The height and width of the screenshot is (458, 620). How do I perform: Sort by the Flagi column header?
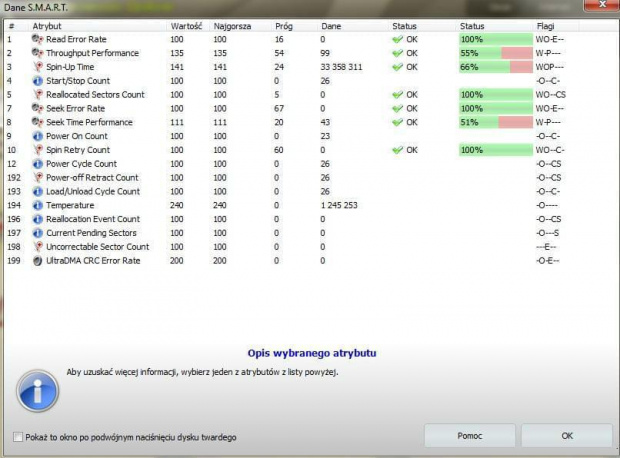[x=545, y=26]
